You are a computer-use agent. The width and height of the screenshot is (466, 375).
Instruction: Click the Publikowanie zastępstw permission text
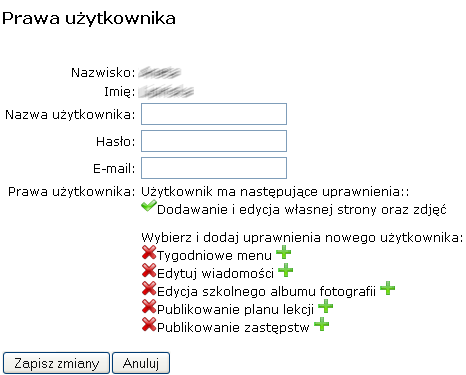(233, 327)
